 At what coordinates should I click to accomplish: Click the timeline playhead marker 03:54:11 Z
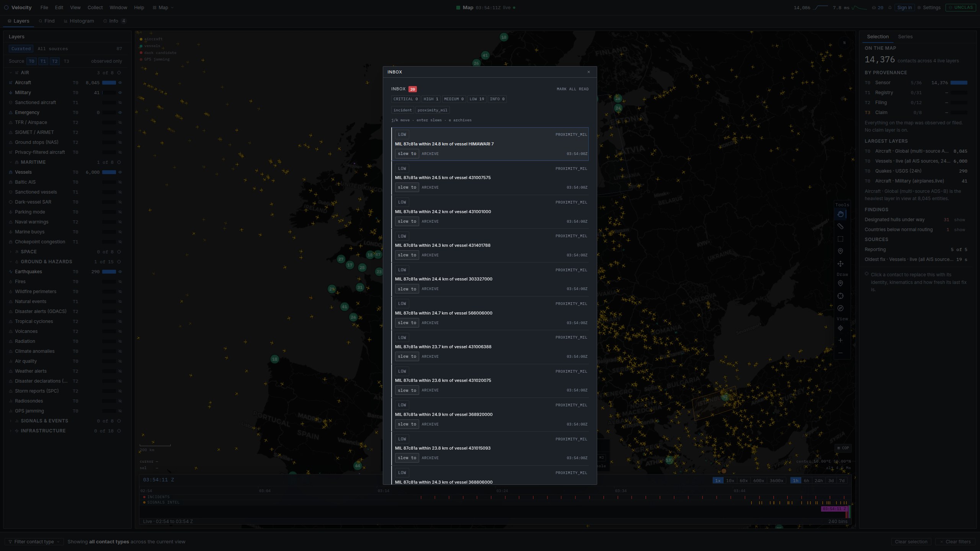pyautogui.click(x=834, y=509)
